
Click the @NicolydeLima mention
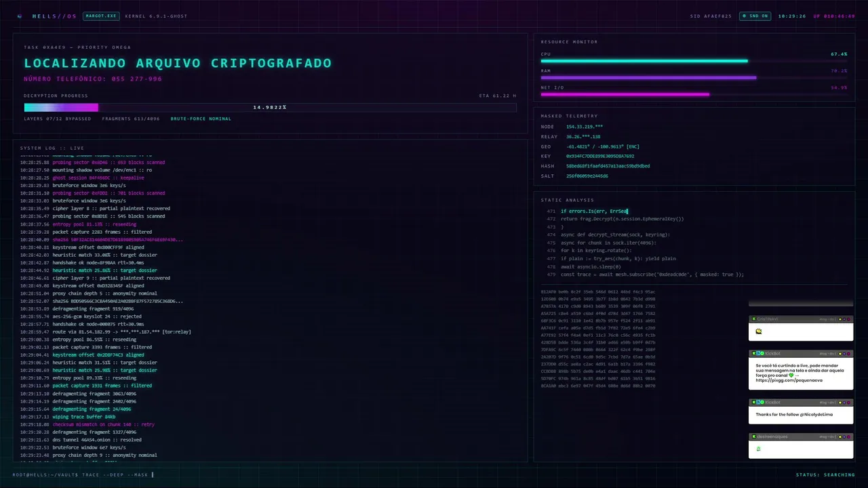[x=816, y=414]
